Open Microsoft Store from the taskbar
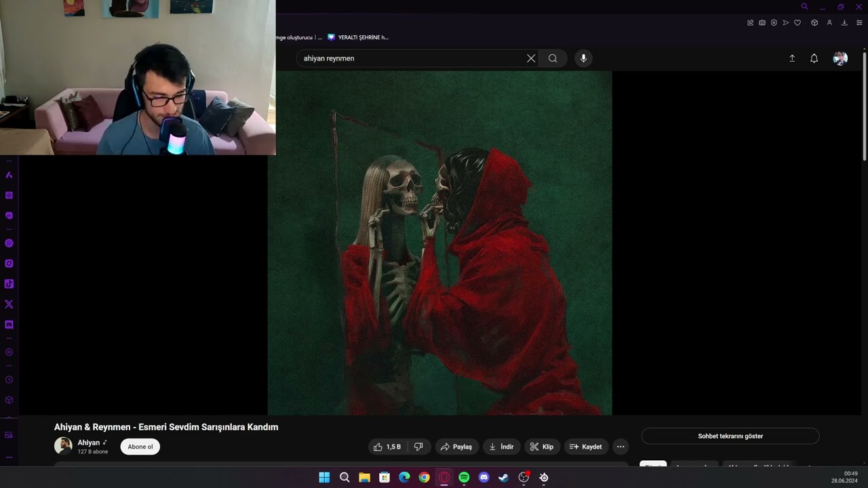This screenshot has width=868, height=488. click(x=384, y=477)
